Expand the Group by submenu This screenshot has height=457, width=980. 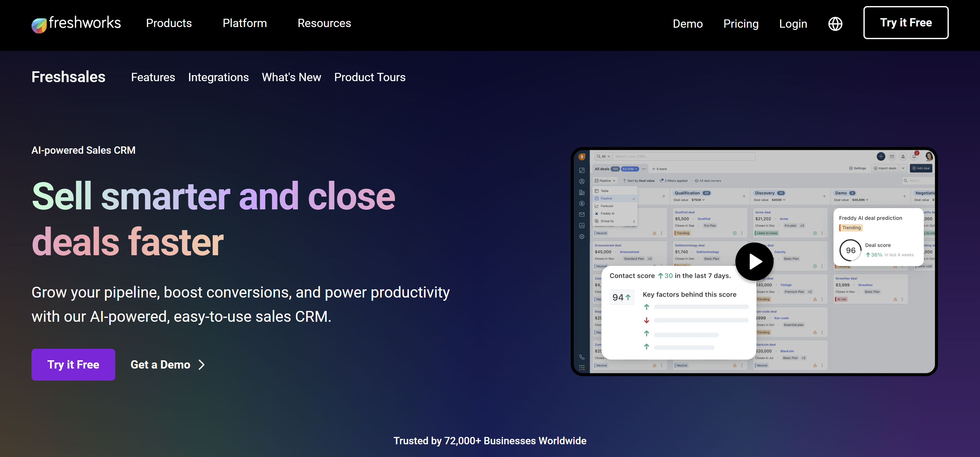[615, 221]
